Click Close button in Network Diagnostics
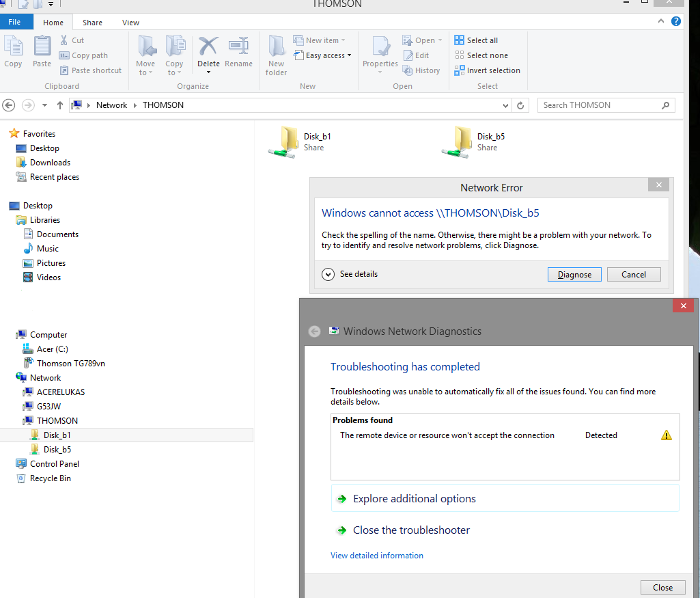Image resolution: width=700 pixels, height=598 pixels. pyautogui.click(x=662, y=588)
